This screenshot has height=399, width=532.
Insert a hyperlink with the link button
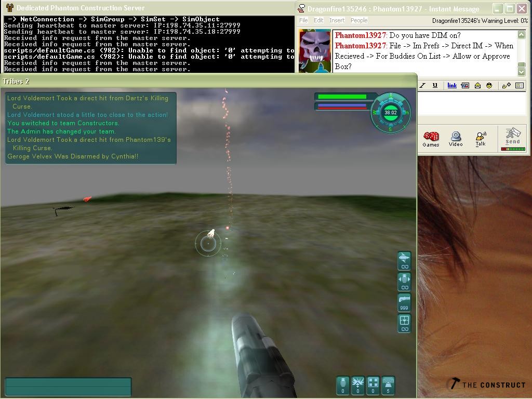point(452,86)
